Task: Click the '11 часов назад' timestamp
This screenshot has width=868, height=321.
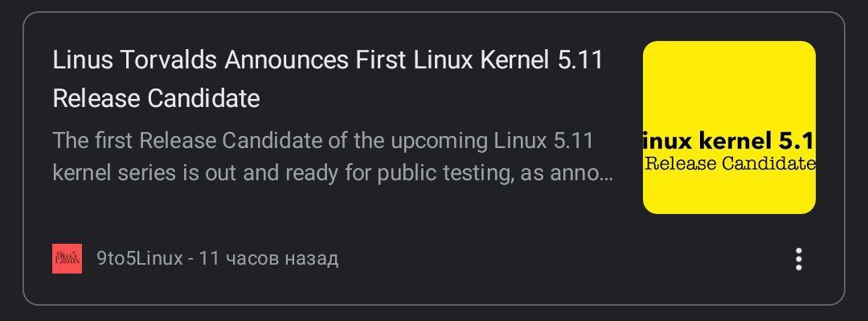Action: [x=268, y=258]
